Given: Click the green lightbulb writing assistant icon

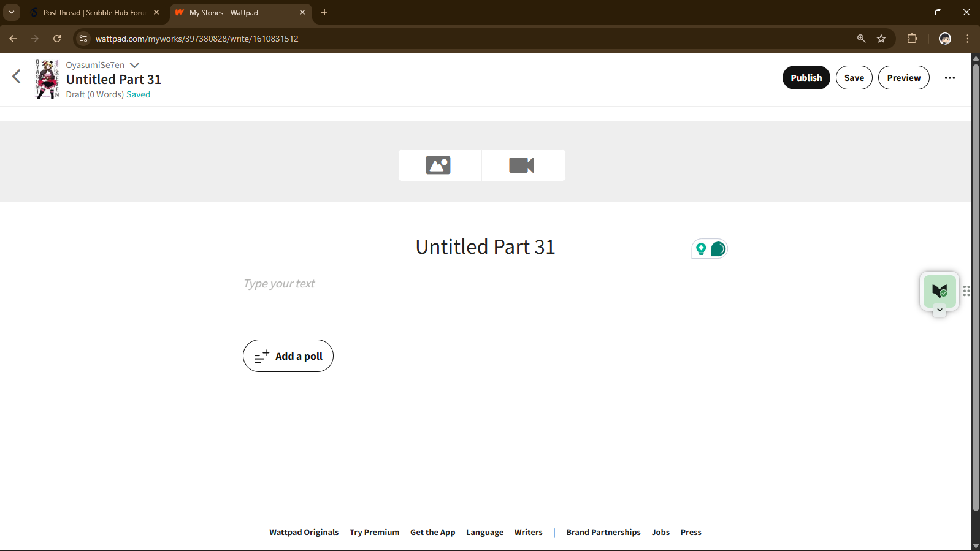Looking at the screenshot, I should [x=701, y=249].
